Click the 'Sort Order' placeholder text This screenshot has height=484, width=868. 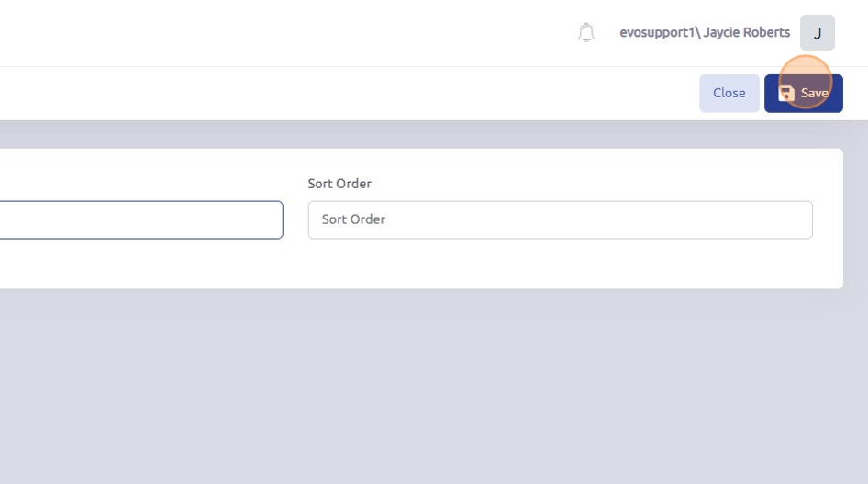point(353,219)
